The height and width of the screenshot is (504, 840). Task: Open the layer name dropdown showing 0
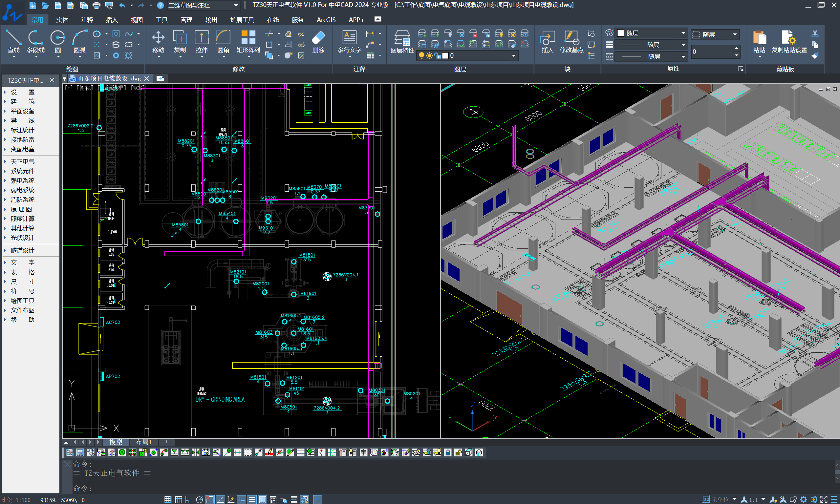tap(467, 55)
